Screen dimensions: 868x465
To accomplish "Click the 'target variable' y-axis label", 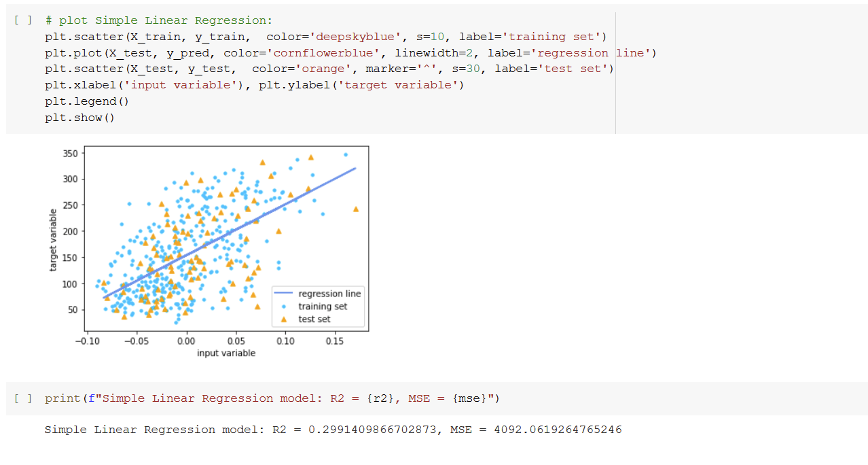I will pyautogui.click(x=54, y=240).
